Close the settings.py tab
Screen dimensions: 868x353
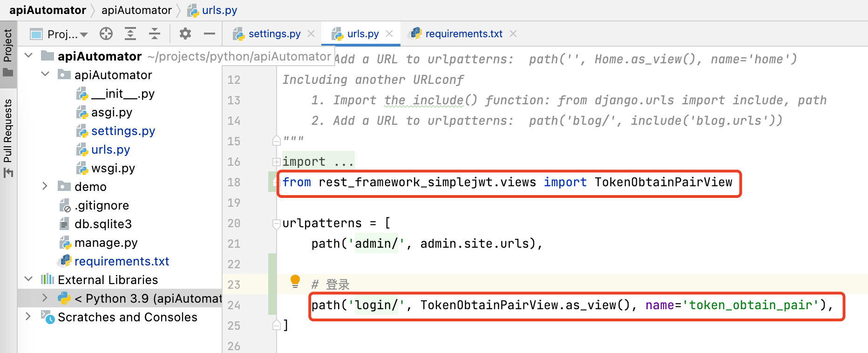pyautogui.click(x=311, y=34)
